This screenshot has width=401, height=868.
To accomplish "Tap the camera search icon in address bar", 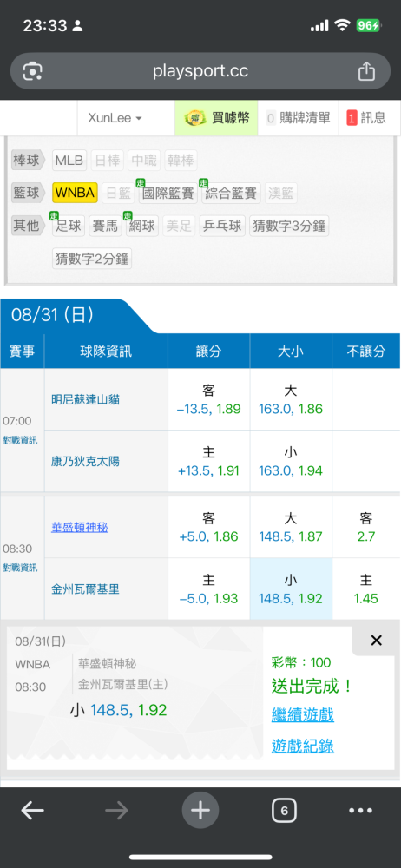I will coord(33,71).
